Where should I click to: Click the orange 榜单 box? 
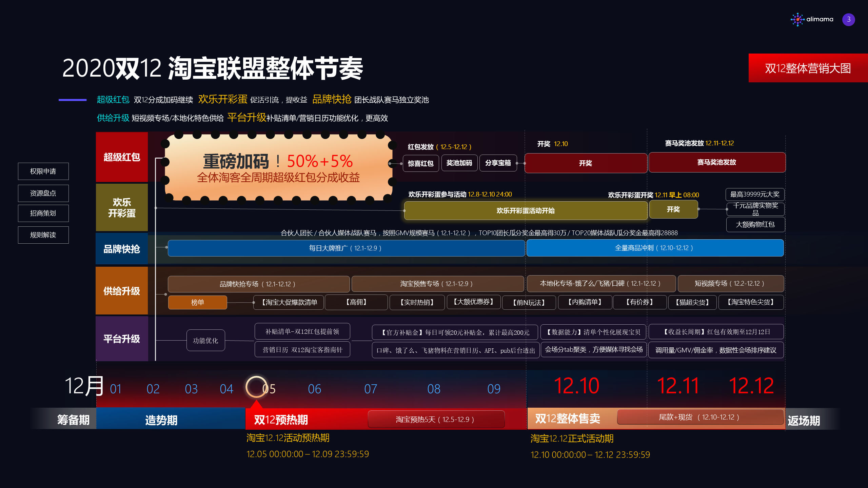coord(197,302)
